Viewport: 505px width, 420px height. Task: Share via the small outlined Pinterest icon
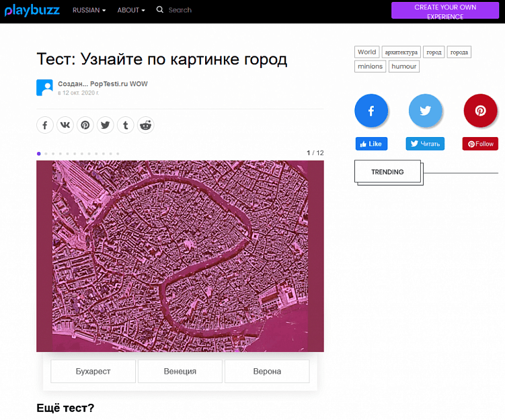85,125
